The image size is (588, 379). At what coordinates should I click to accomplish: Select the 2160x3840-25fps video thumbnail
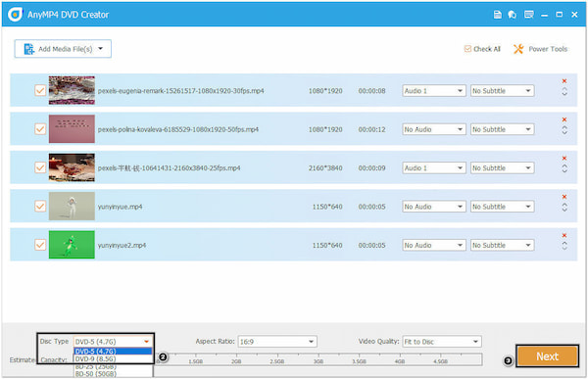click(x=72, y=167)
